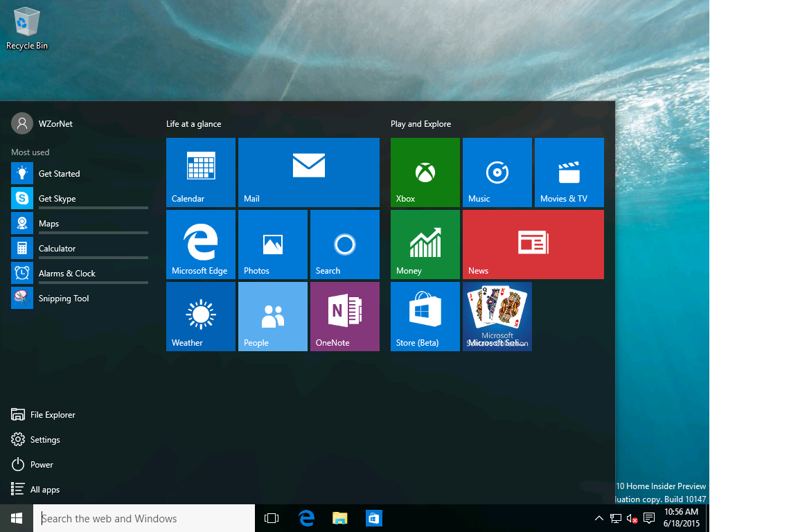The width and height of the screenshot is (798, 532).
Task: Open the Music tile
Action: (x=497, y=172)
